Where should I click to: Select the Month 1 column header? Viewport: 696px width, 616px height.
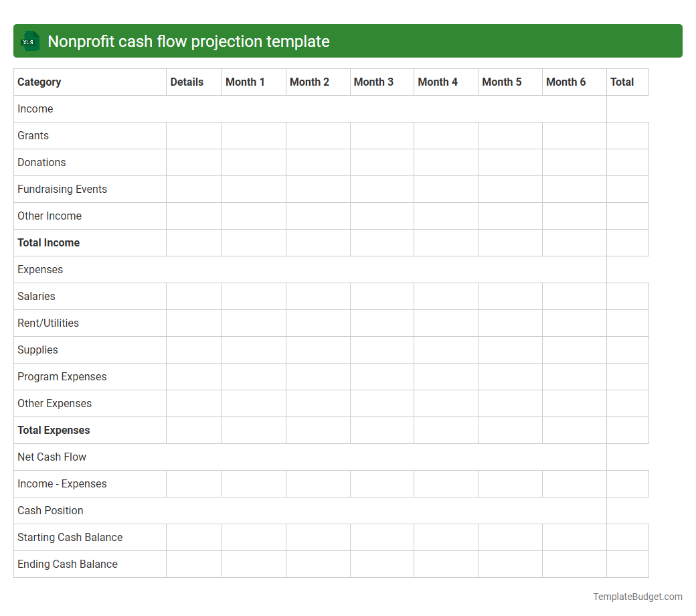[245, 82]
